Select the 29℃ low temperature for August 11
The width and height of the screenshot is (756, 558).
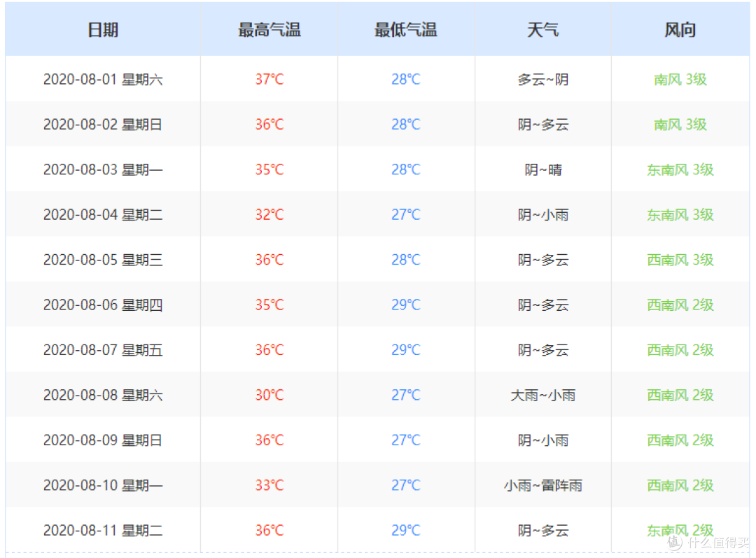[406, 530]
